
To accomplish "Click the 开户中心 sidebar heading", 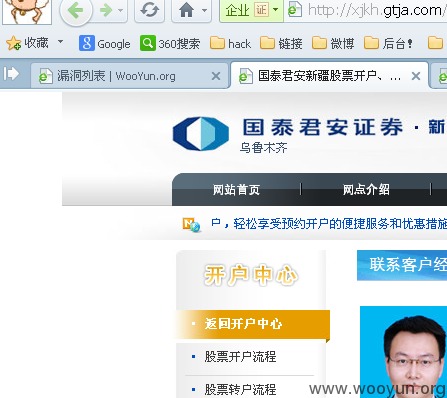I will click(x=251, y=275).
